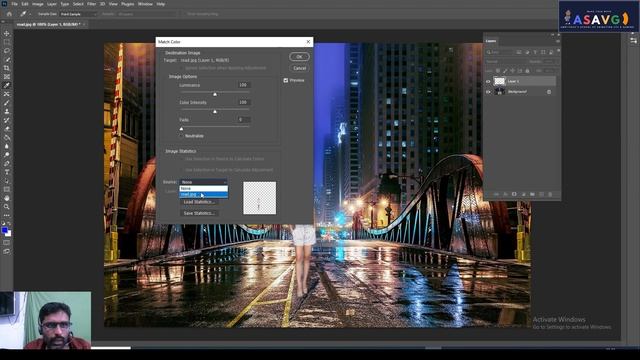Click the Luminance slider handle
Image resolution: width=640 pixels, height=360 pixels.
tap(215, 94)
